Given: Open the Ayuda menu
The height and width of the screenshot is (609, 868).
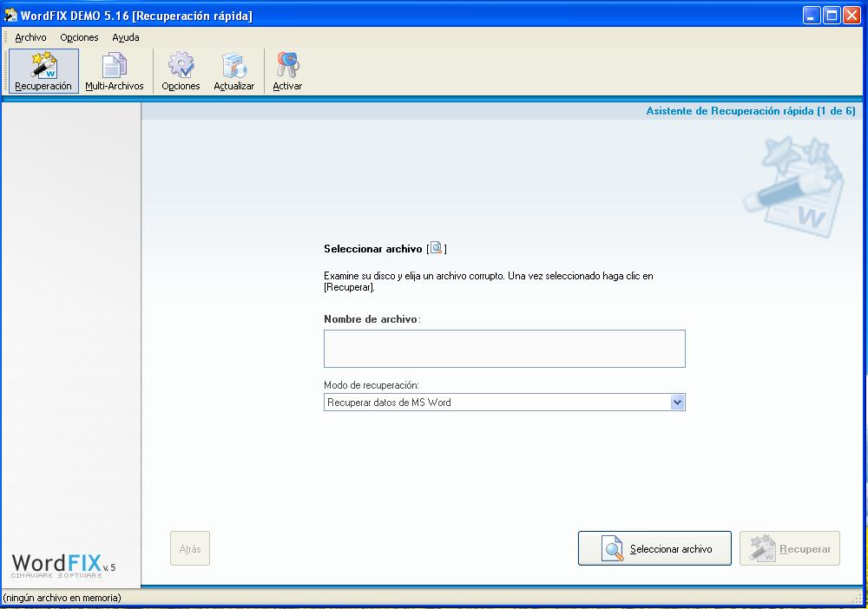Looking at the screenshot, I should [x=126, y=37].
